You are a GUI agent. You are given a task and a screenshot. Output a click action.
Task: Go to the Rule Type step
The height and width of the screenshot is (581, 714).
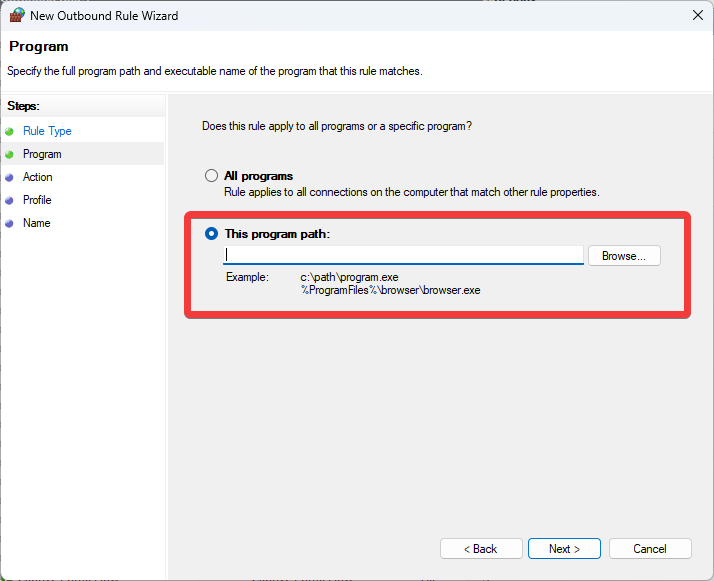(47, 131)
